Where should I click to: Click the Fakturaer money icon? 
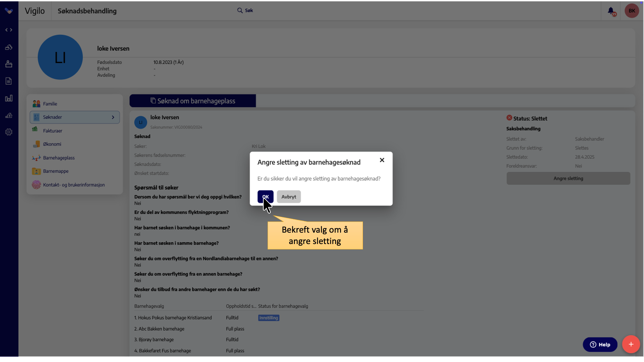click(x=35, y=129)
